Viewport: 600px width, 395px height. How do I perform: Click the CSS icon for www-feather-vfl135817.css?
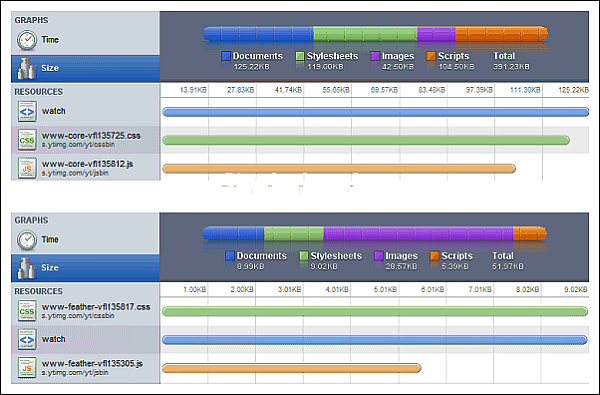coord(27,311)
